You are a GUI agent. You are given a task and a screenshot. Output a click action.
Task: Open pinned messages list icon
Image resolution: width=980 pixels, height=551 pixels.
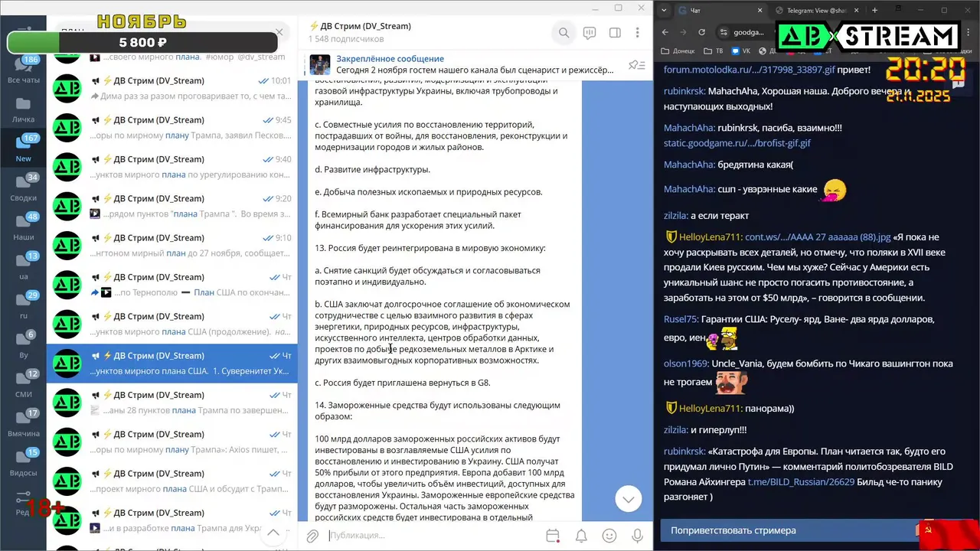[636, 65]
